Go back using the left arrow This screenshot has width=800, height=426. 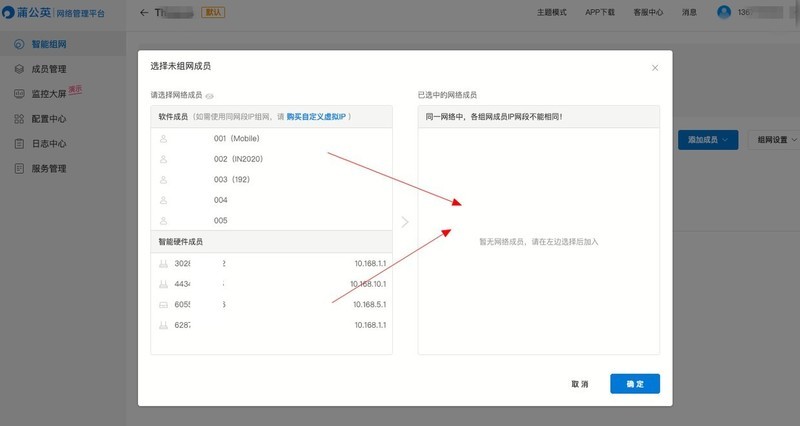[144, 13]
